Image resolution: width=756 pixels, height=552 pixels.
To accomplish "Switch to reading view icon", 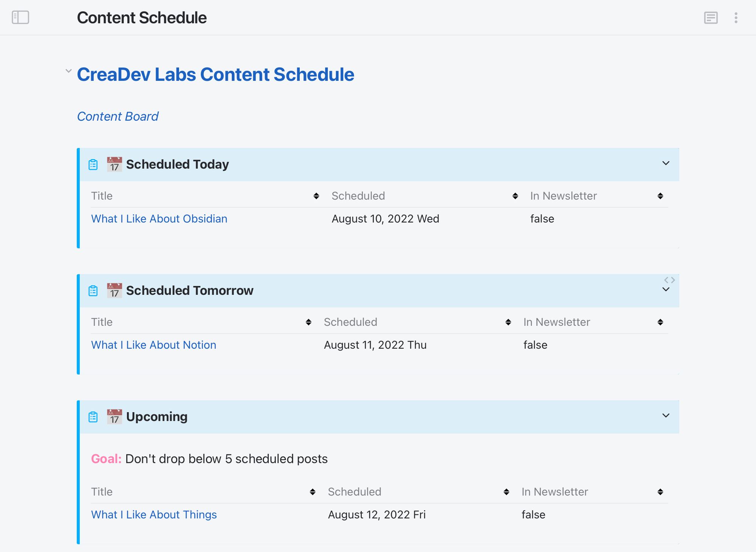I will tap(711, 18).
